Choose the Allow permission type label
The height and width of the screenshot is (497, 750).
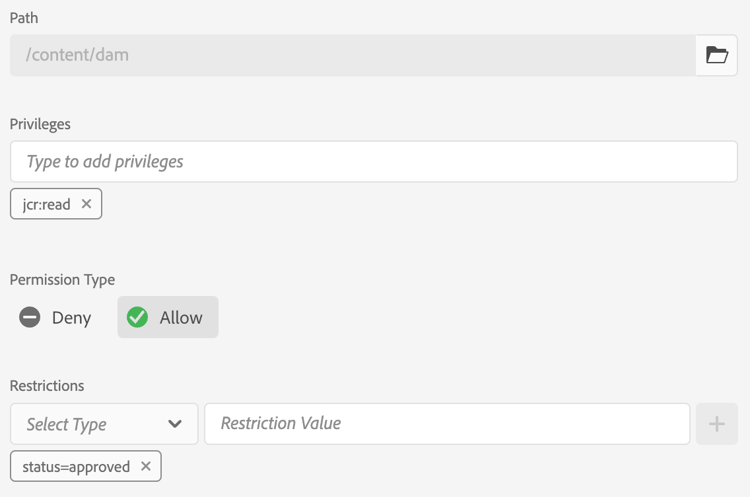coord(181,318)
